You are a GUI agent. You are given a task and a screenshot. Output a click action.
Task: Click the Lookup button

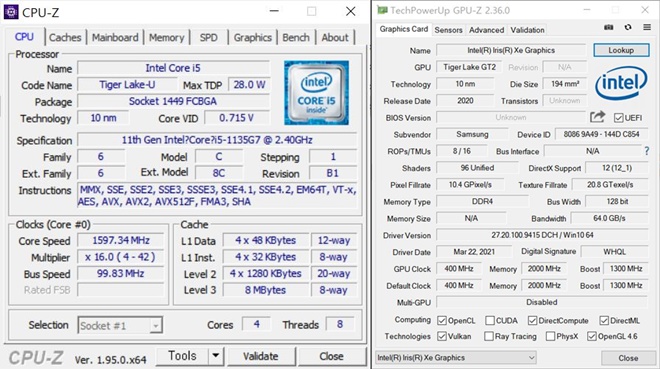tap(621, 50)
